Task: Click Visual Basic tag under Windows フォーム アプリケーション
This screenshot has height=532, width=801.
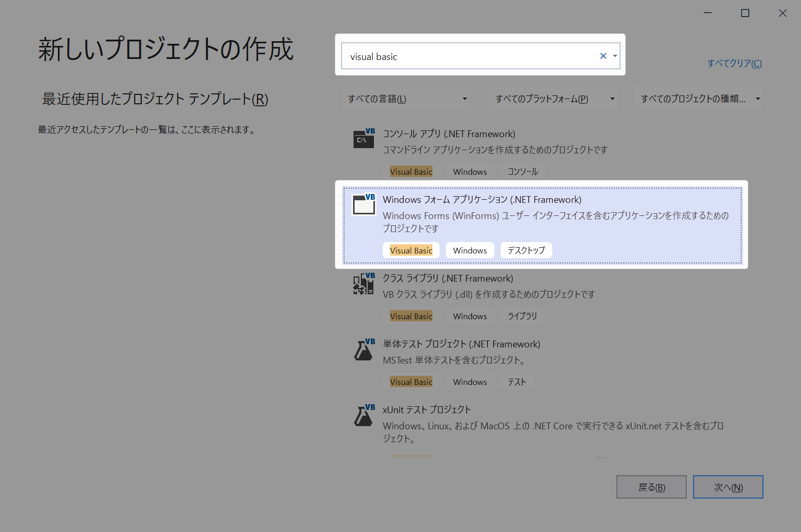Action: click(411, 250)
